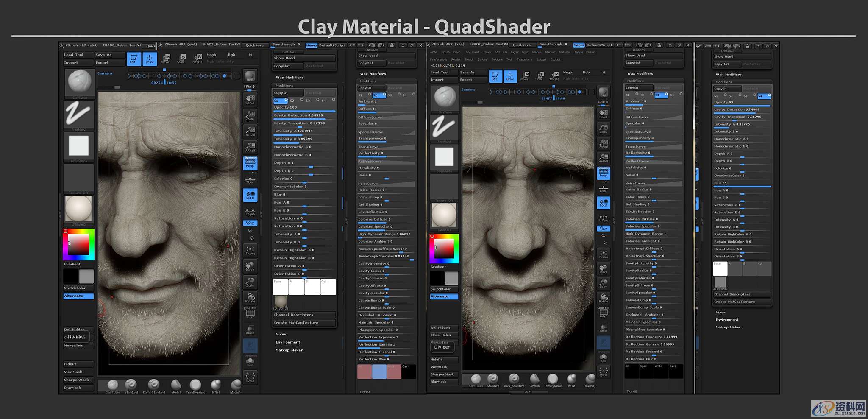Screen dimensions: 868x419
Task: Click the Xpose icon in left window
Action: pyautogui.click(x=250, y=377)
